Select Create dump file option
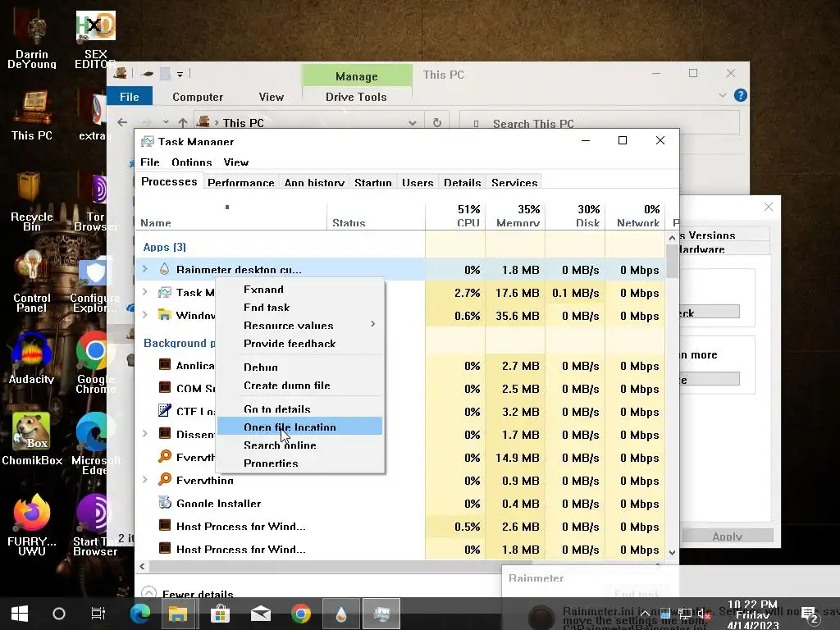 tap(300, 386)
